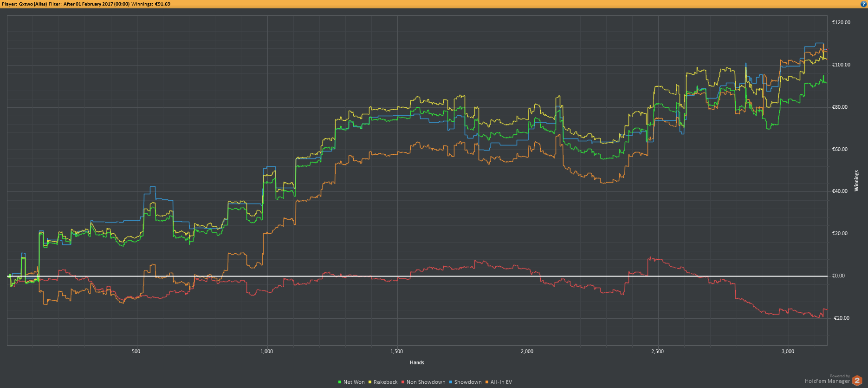
Task: Click the '2,000' hands axis label
Action: coord(527,351)
